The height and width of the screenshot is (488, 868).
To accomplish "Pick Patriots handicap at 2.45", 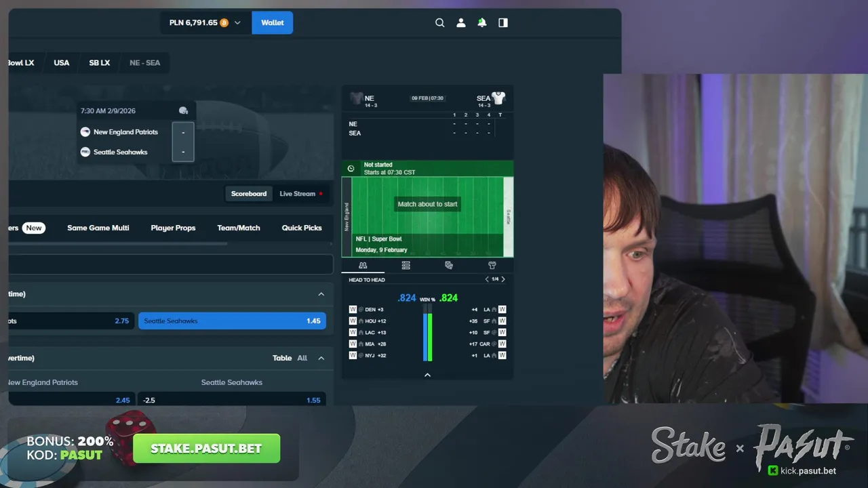I will coord(71,400).
